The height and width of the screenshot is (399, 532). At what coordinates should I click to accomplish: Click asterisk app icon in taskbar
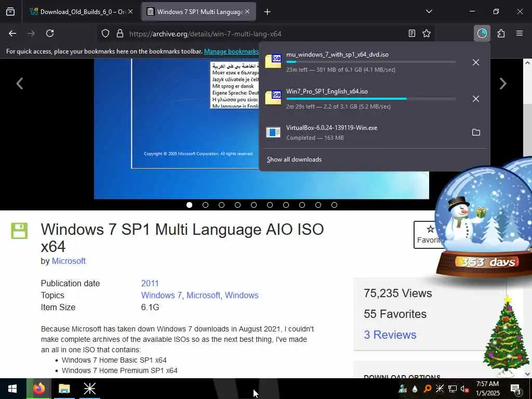89,389
